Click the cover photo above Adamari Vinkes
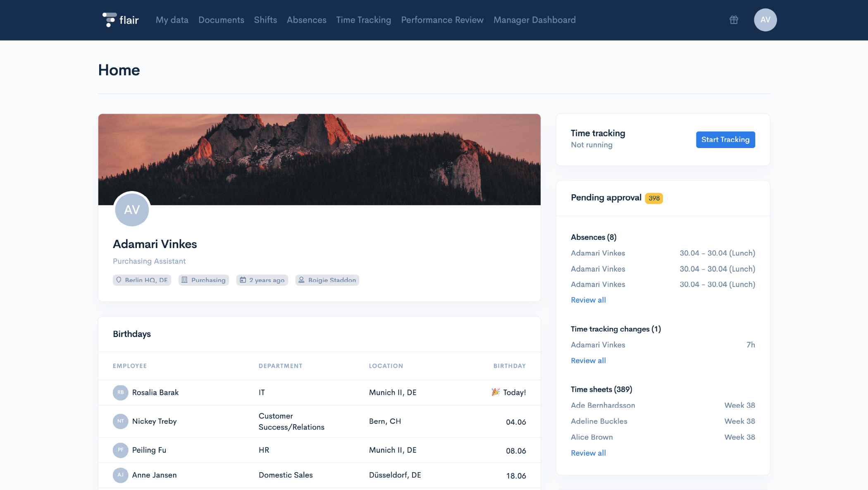Screen dimensions: 868x490 coord(319,159)
